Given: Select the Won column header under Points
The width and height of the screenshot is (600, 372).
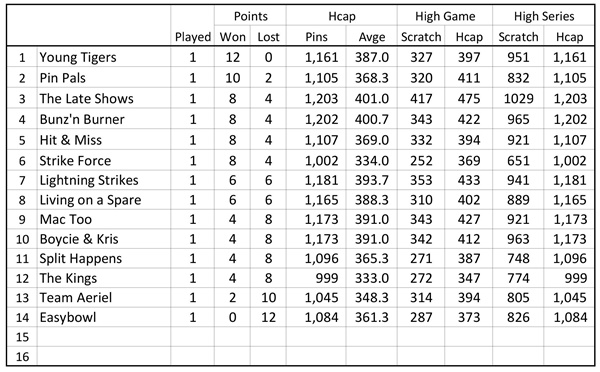Looking at the screenshot, I should coord(232,37).
